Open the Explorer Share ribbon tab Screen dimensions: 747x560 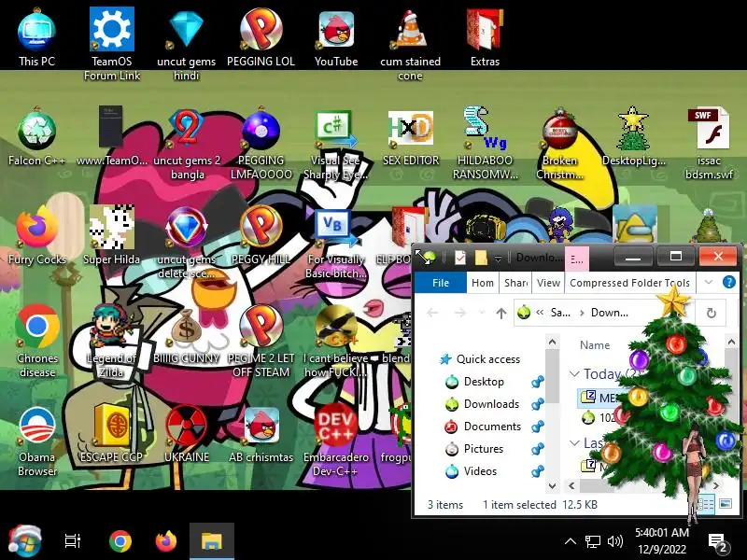[516, 283]
